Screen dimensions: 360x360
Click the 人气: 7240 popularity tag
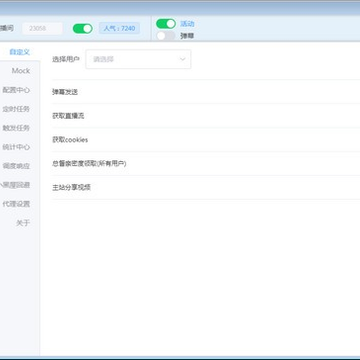pos(119,28)
